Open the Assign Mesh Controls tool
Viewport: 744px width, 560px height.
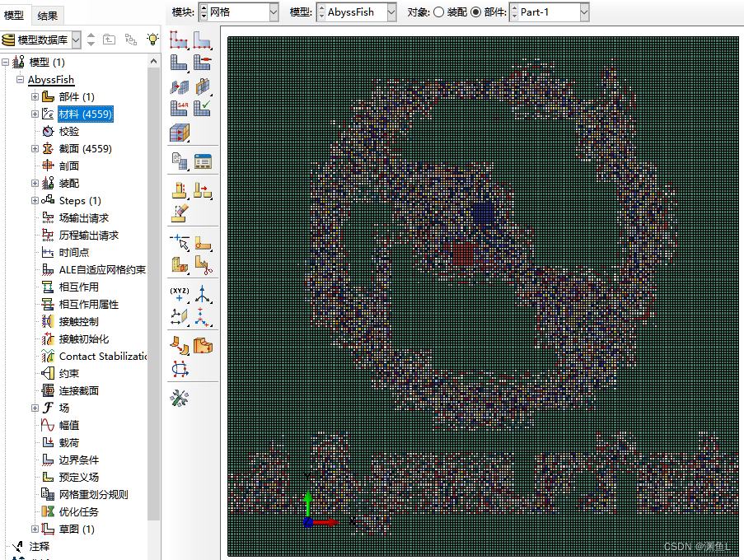pos(180,86)
